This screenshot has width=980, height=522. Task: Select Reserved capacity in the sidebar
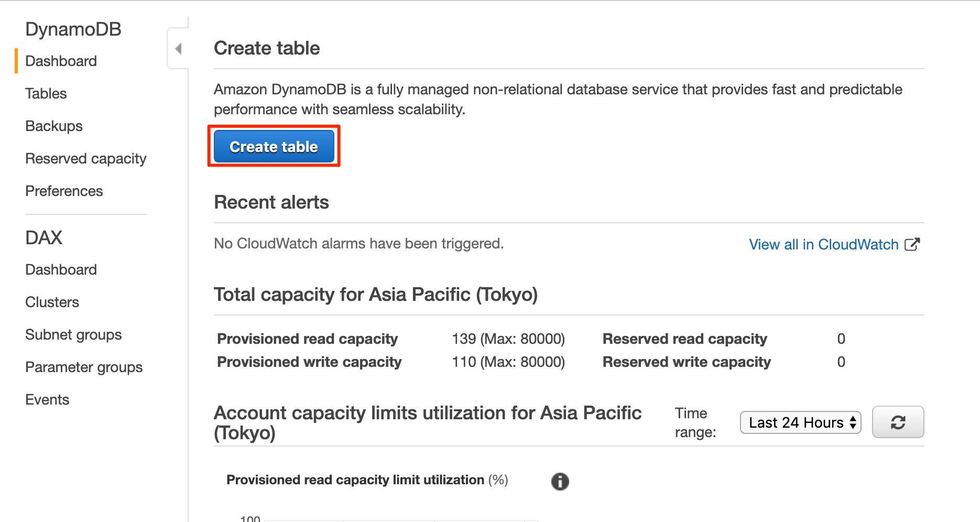(x=86, y=158)
